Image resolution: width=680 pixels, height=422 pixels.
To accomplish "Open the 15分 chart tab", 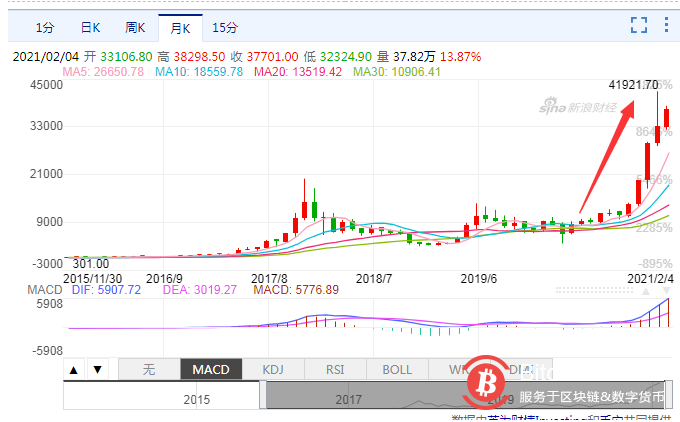I will point(226,27).
